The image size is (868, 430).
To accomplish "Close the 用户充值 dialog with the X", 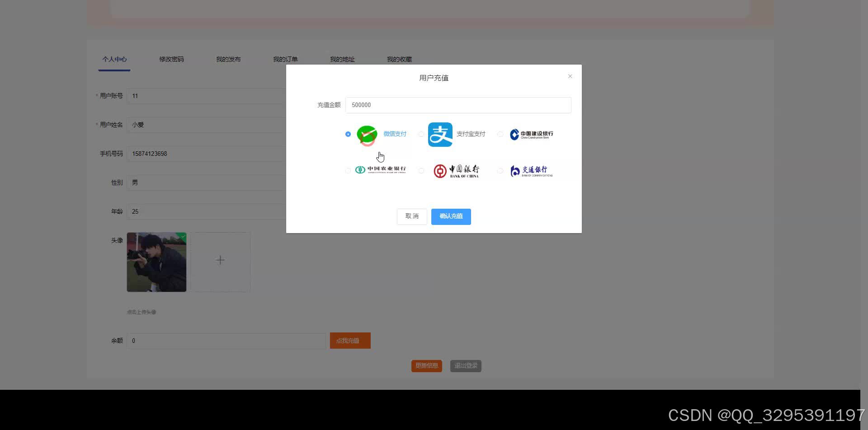I will tap(570, 76).
